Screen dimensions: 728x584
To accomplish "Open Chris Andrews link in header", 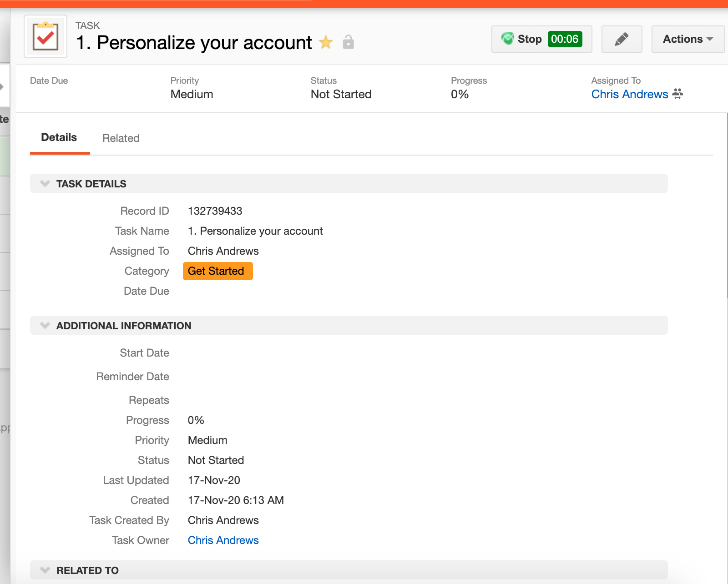I will (x=629, y=94).
